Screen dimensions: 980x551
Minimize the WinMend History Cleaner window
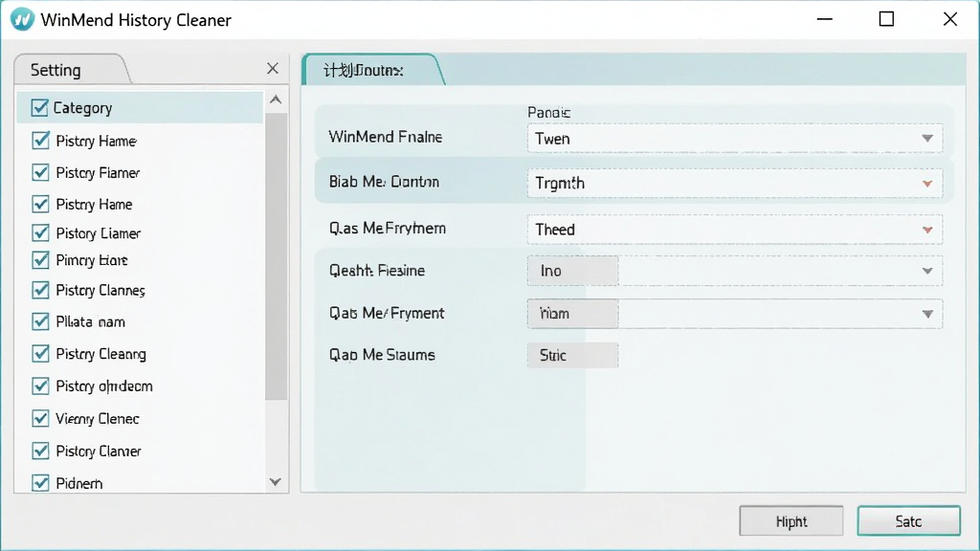(824, 19)
